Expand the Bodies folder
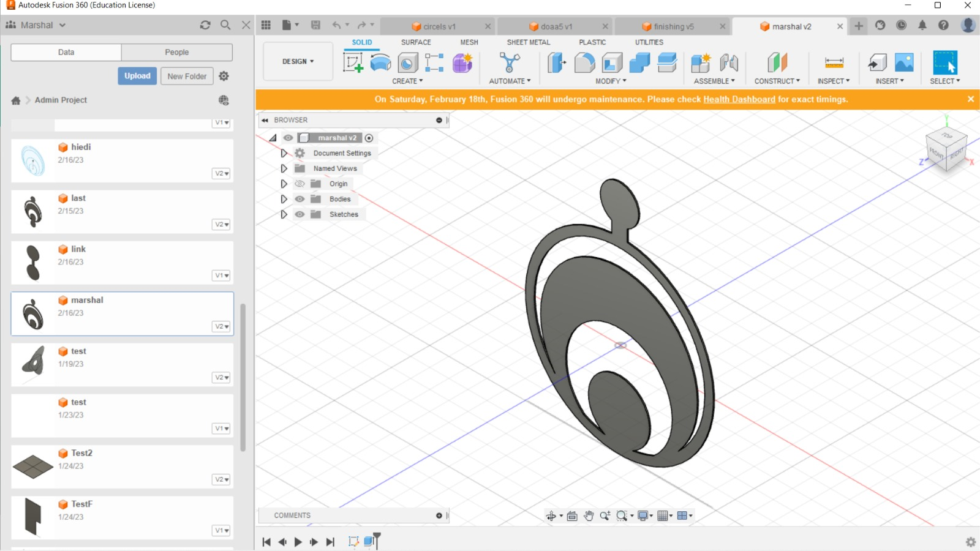980x551 pixels. point(284,199)
